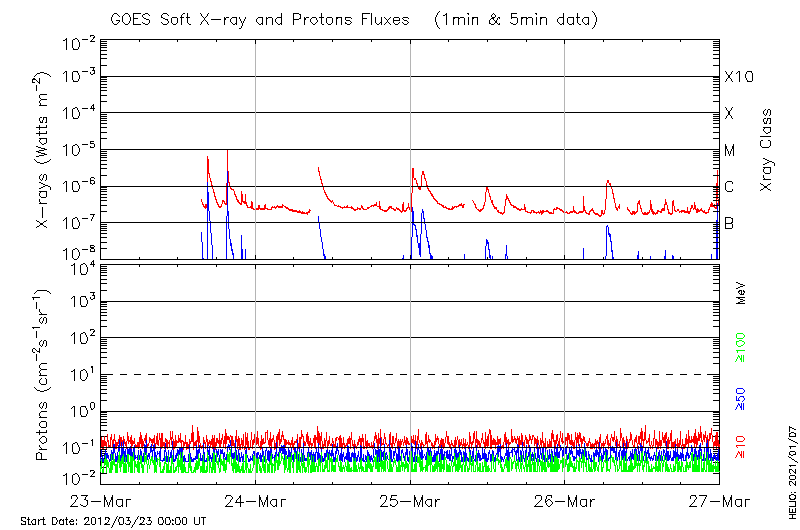Click the X10 flare class label

[x=737, y=77]
